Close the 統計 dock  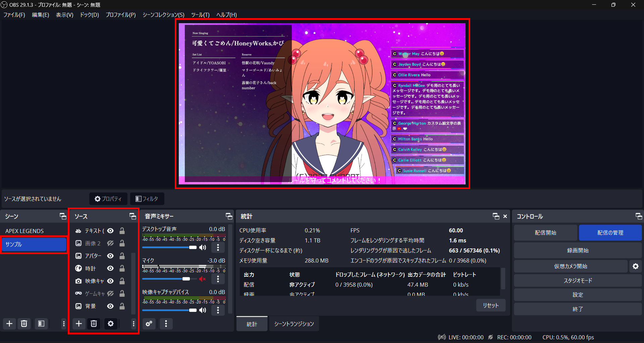coord(505,216)
